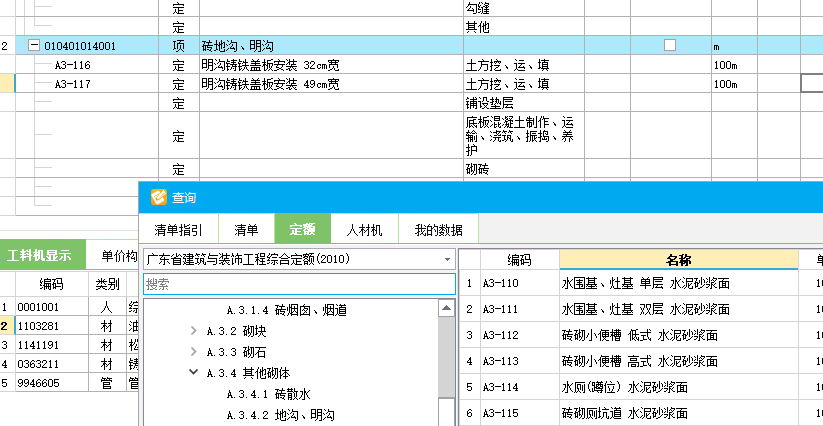Select A.3.4.1 砖散水 tree item
The image size is (823, 426).
click(269, 394)
